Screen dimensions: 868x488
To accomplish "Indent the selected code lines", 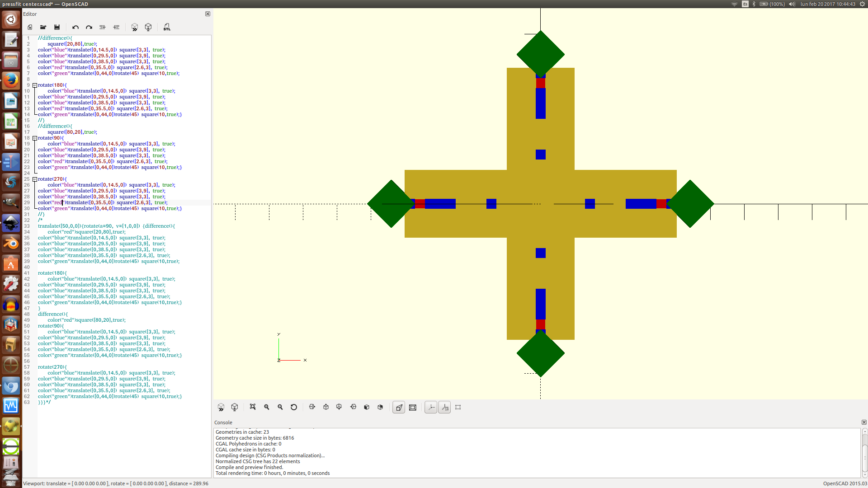I will coord(116,27).
